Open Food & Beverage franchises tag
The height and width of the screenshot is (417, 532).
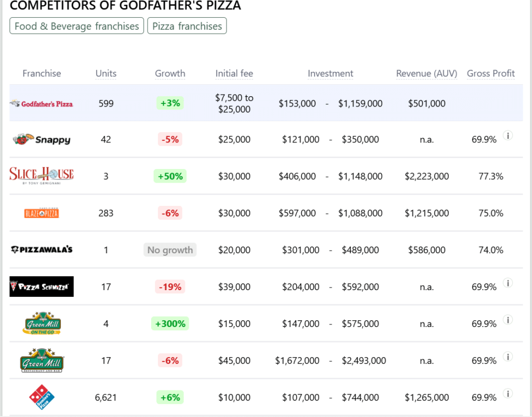point(77,26)
